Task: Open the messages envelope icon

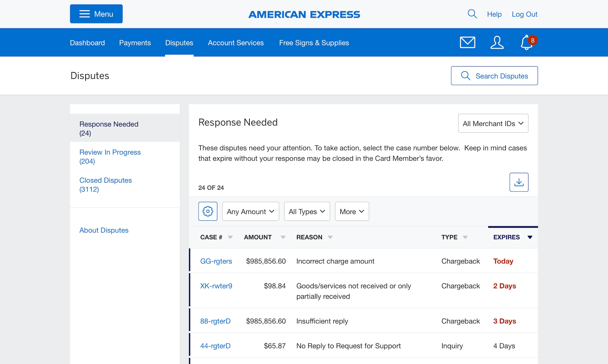Action: 468,42
